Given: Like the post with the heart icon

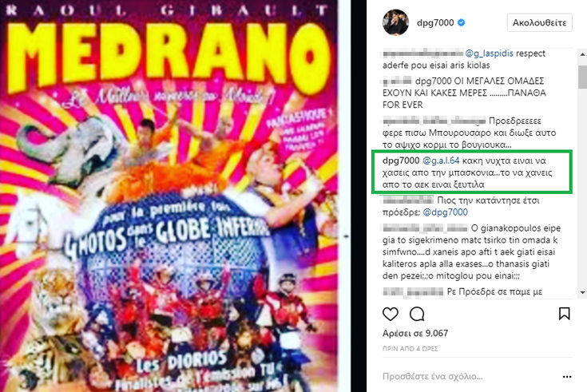Looking at the screenshot, I should 390,314.
